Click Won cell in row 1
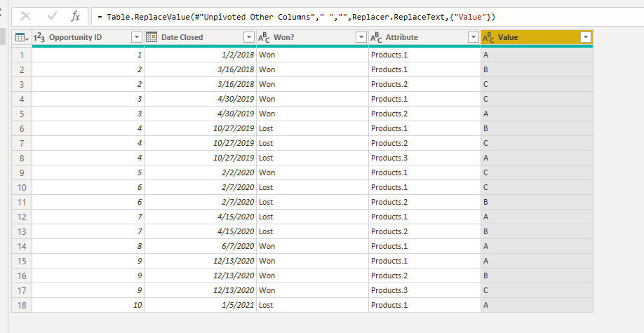 (313, 55)
